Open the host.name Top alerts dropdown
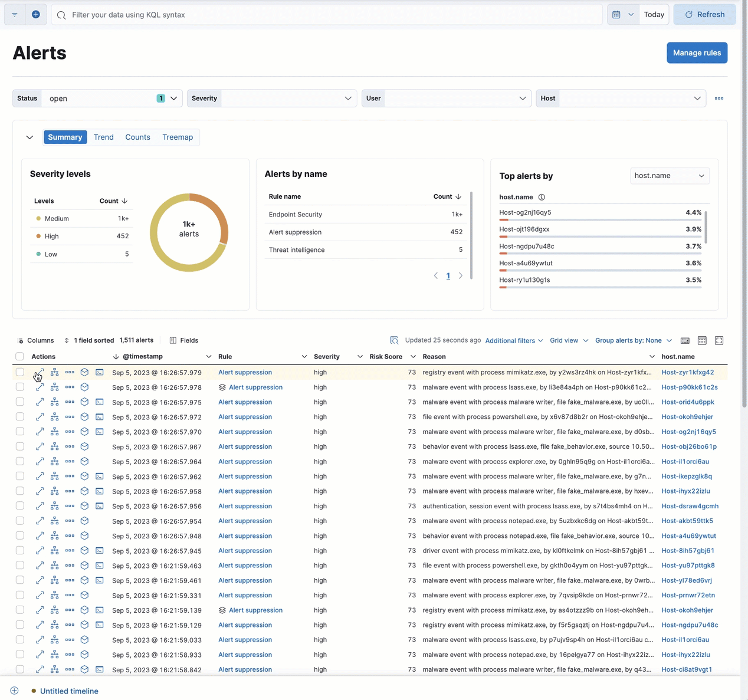This screenshot has width=748, height=700. [669, 176]
